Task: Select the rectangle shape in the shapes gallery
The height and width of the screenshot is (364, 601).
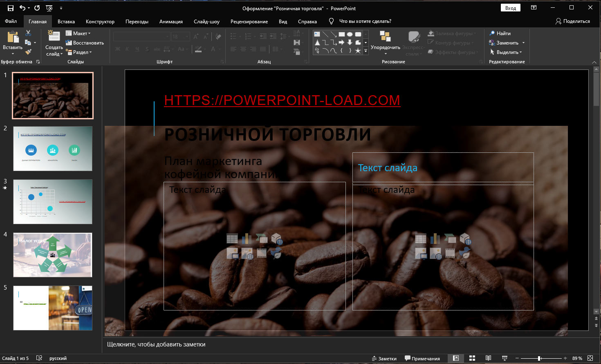Action: (342, 34)
